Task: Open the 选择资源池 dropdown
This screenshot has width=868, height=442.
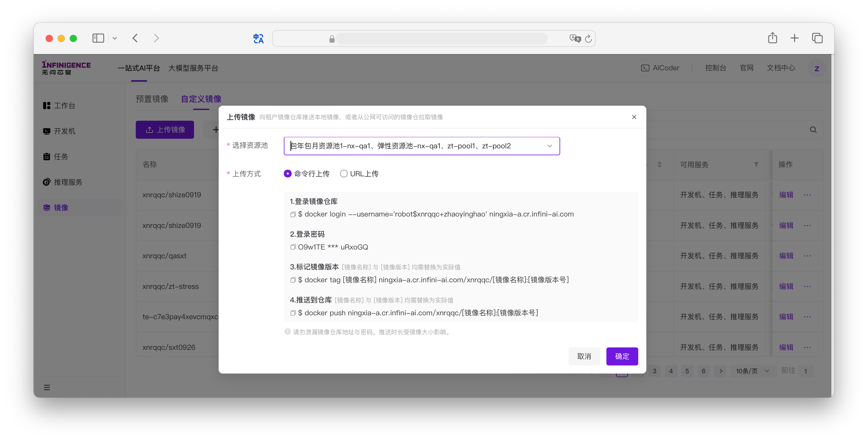Action: 421,146
